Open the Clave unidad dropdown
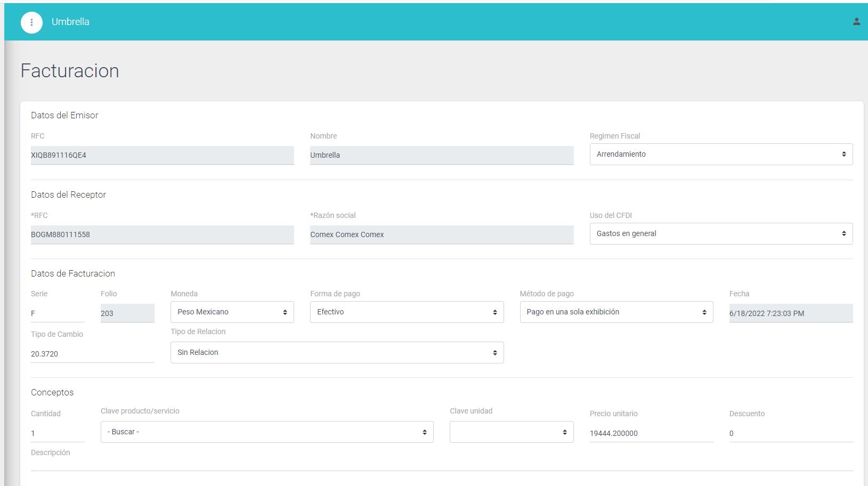This screenshot has height=486, width=868. 512,432
